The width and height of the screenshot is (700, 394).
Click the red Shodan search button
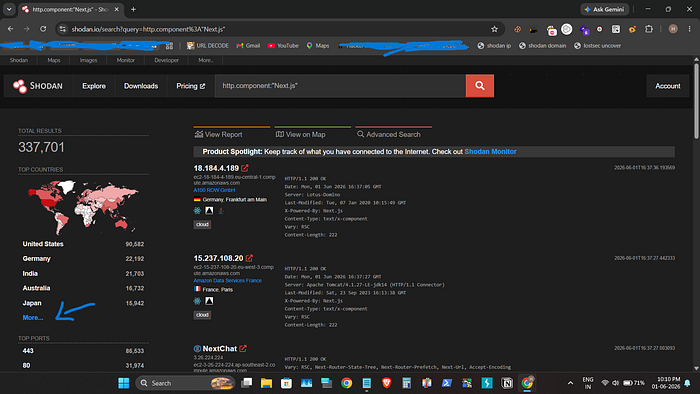tap(479, 86)
